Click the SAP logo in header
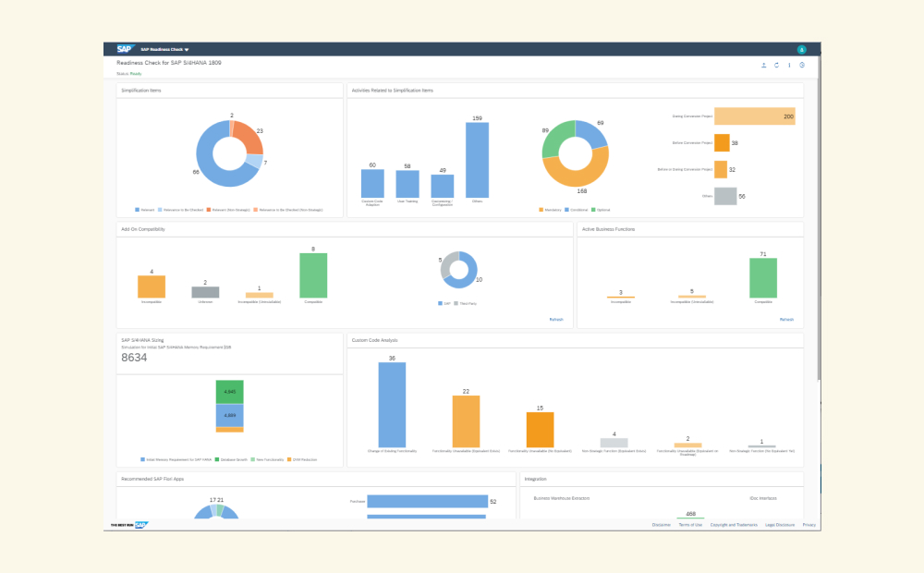The height and width of the screenshot is (573, 924). [x=125, y=49]
